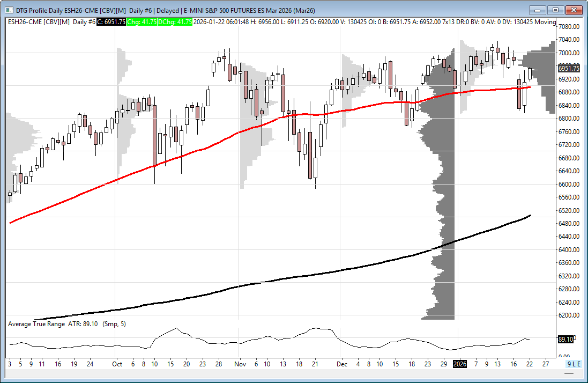Click the 89.10 ATR value marker
The height and width of the screenshot is (383, 588).
[x=565, y=340]
